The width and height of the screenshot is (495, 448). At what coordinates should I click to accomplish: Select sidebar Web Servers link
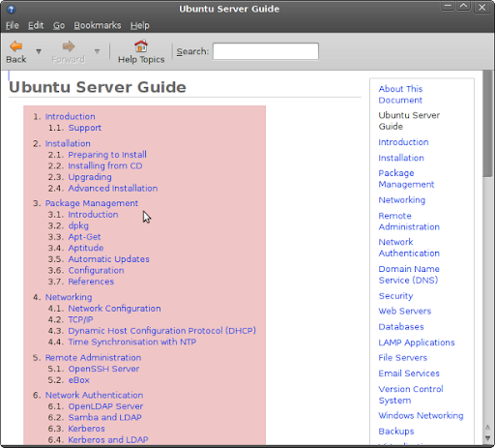click(405, 312)
